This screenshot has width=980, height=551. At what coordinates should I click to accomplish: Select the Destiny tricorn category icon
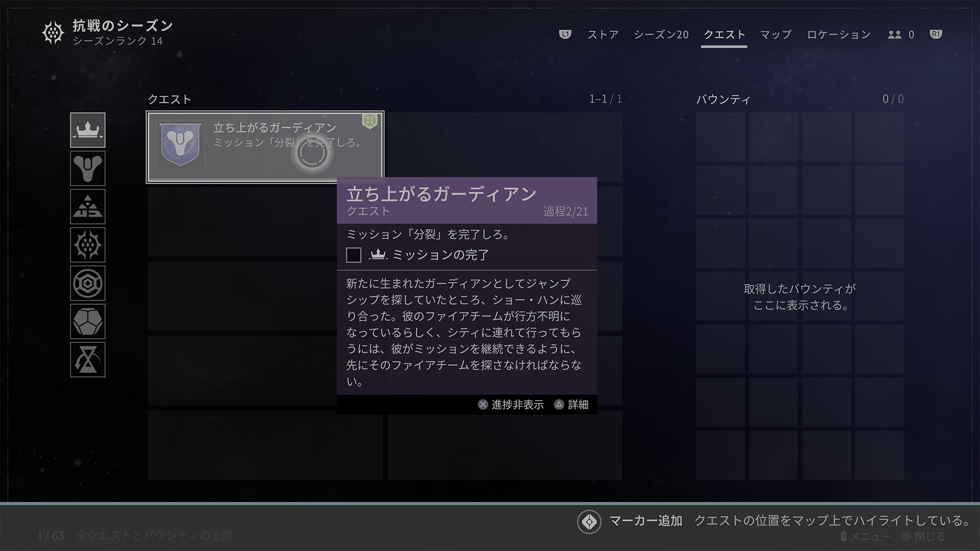coord(88,168)
